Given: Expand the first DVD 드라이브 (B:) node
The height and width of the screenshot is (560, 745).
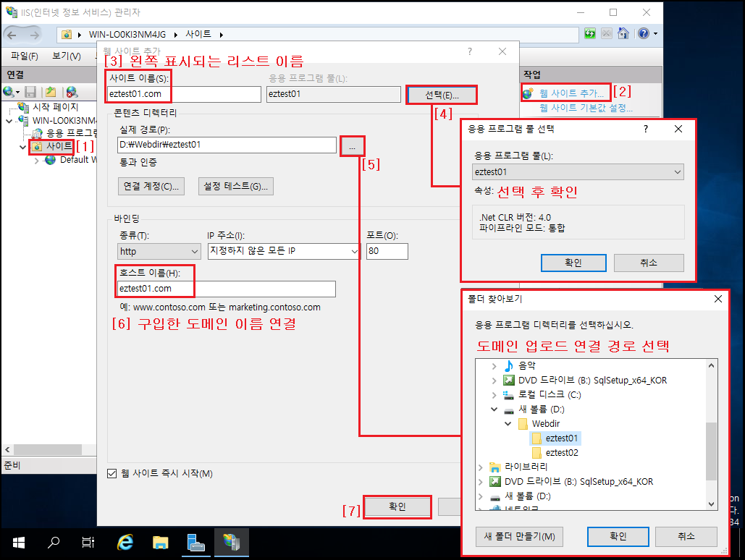Looking at the screenshot, I should tap(494, 381).
